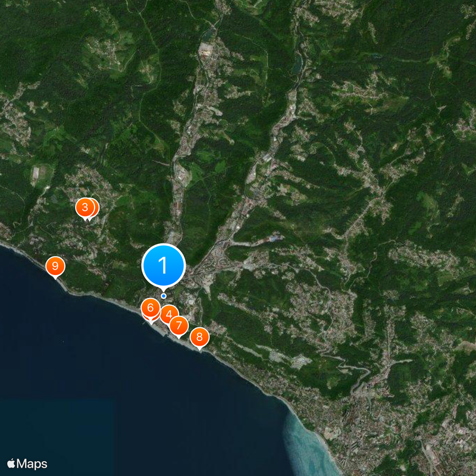Image resolution: width=476 pixels, height=476 pixels.
Task: Open the orange pin numbered 9
Action: 55,265
